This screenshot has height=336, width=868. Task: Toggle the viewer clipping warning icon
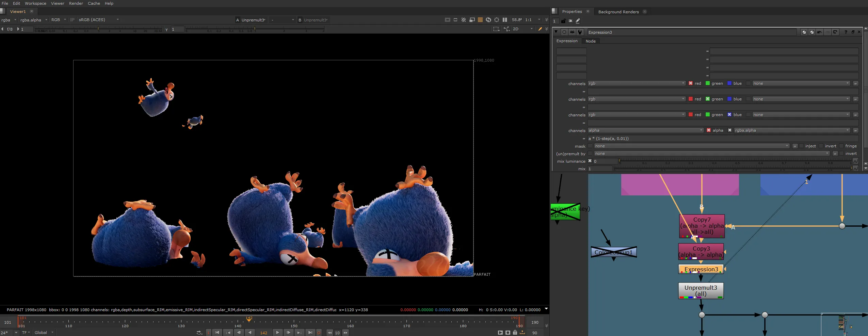(x=448, y=20)
